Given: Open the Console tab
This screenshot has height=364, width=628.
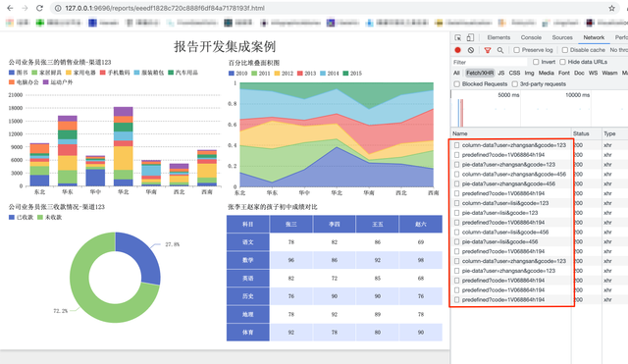Looking at the screenshot, I should (531, 37).
